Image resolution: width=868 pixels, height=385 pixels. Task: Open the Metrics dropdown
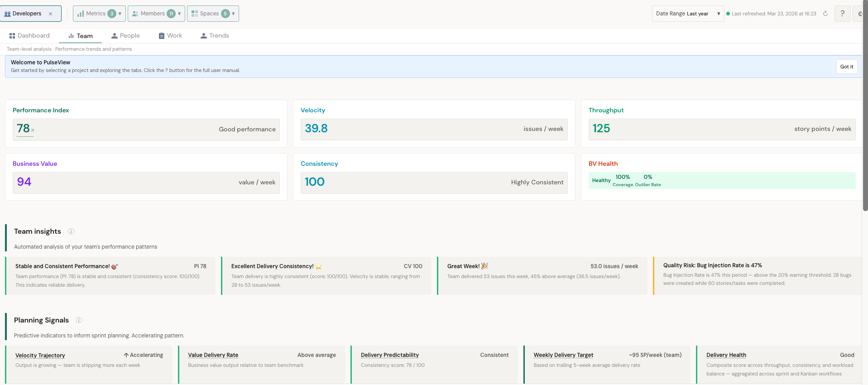(x=99, y=14)
